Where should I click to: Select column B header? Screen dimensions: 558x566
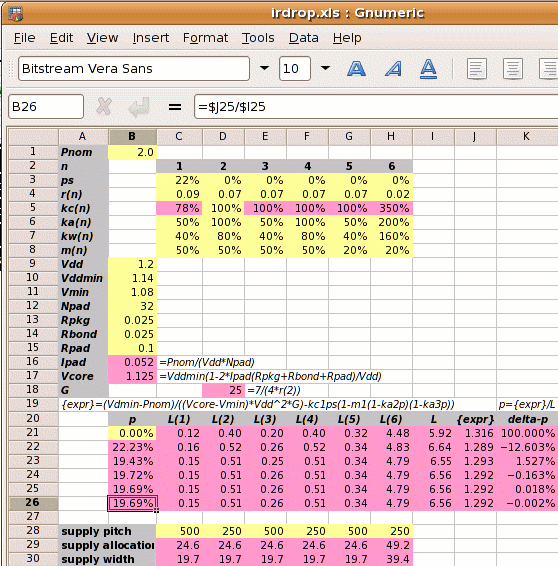point(132,136)
